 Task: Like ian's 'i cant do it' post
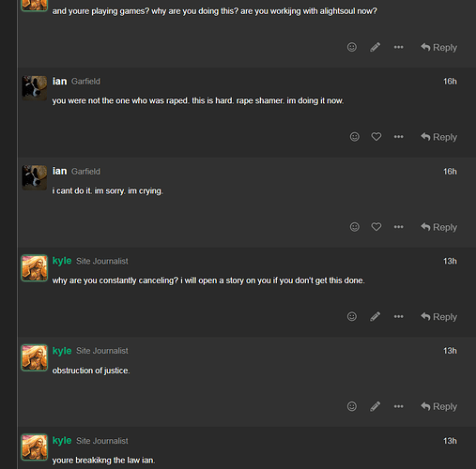[376, 227]
